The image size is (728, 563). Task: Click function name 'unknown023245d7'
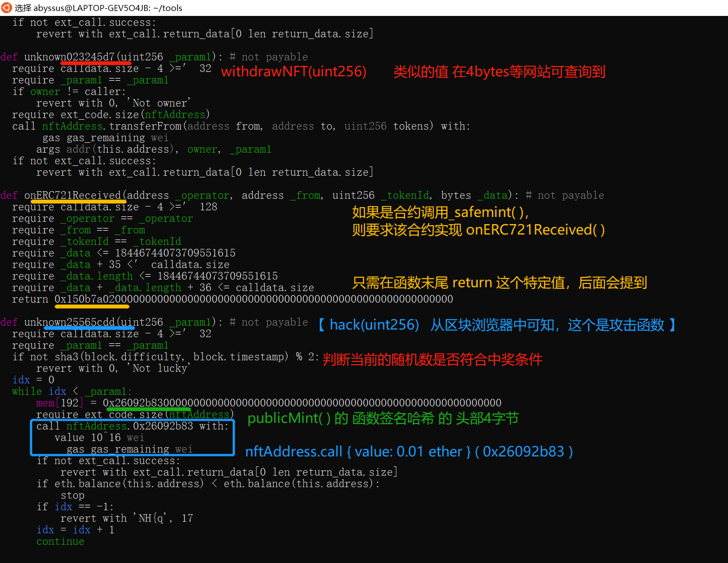69,57
